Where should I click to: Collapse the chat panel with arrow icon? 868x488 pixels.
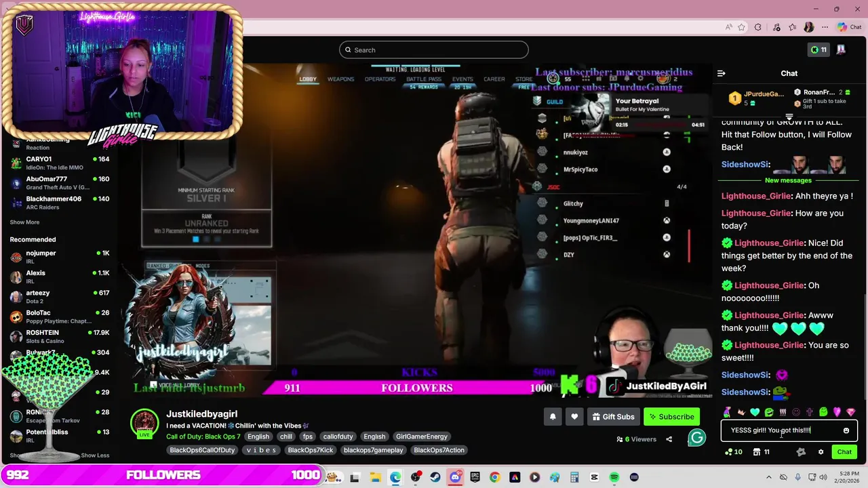(722, 73)
